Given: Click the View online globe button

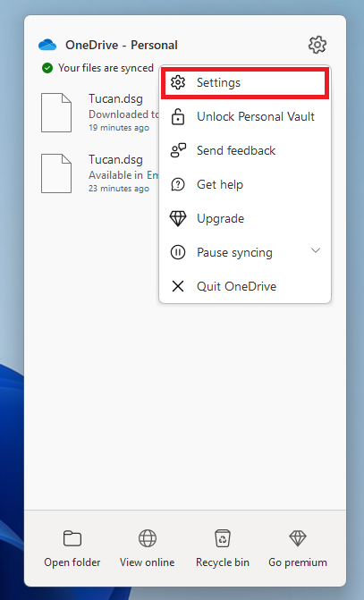Looking at the screenshot, I should point(147,549).
